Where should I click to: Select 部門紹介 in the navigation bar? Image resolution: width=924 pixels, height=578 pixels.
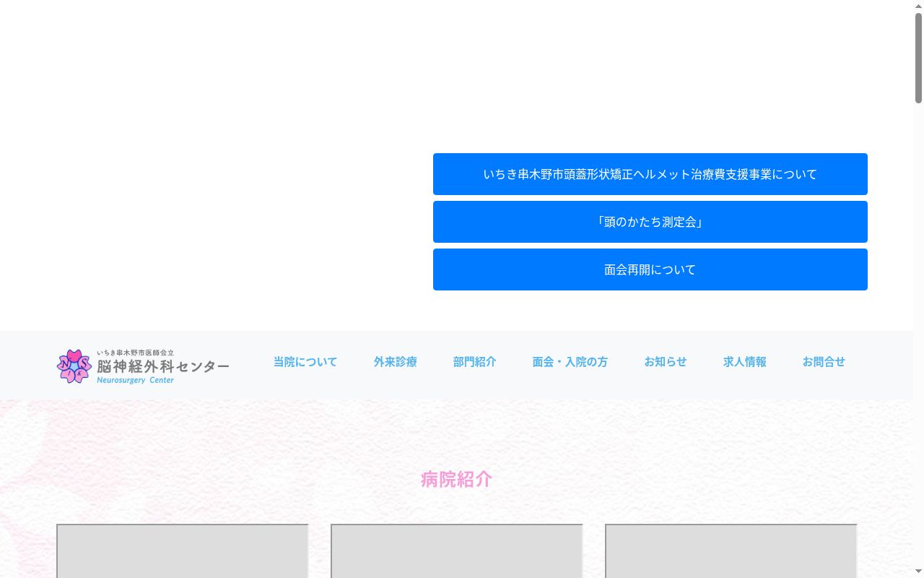475,362
